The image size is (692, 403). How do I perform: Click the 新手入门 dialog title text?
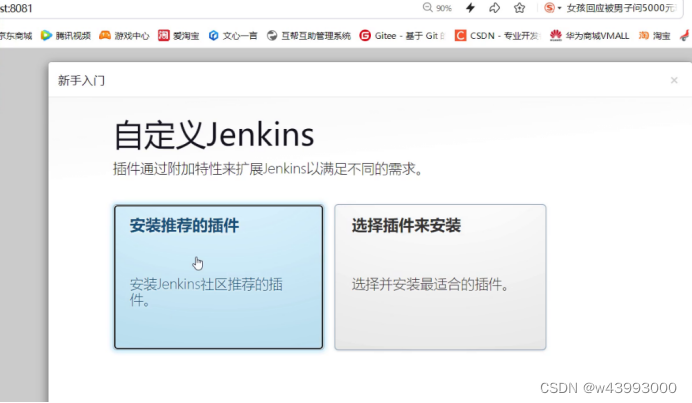(81, 80)
